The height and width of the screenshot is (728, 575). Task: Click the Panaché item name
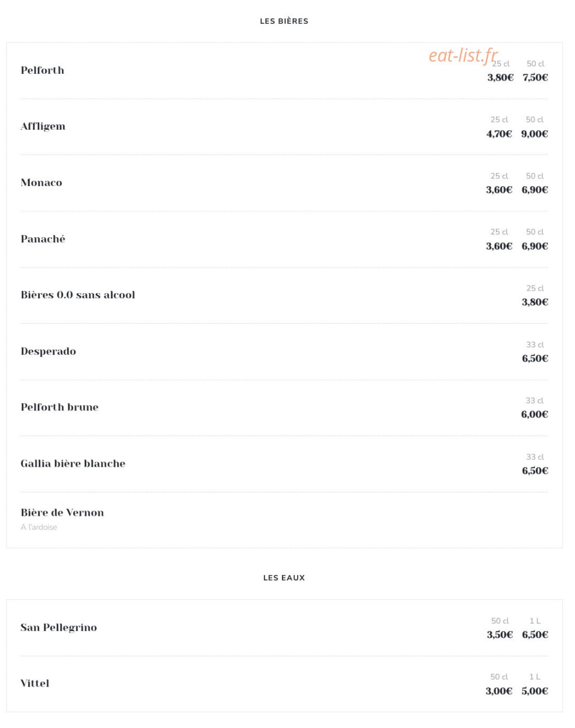[43, 239]
